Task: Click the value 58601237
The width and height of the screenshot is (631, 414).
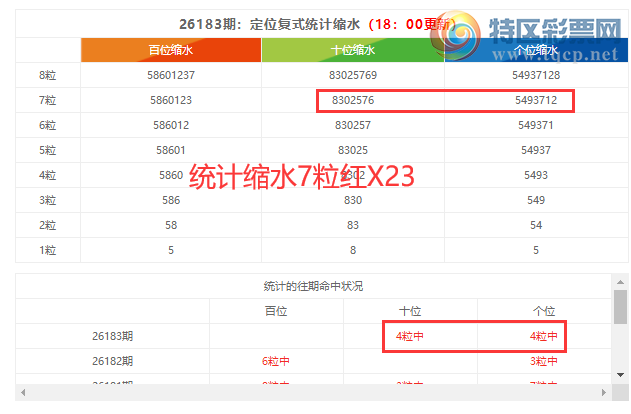Action: [171, 75]
